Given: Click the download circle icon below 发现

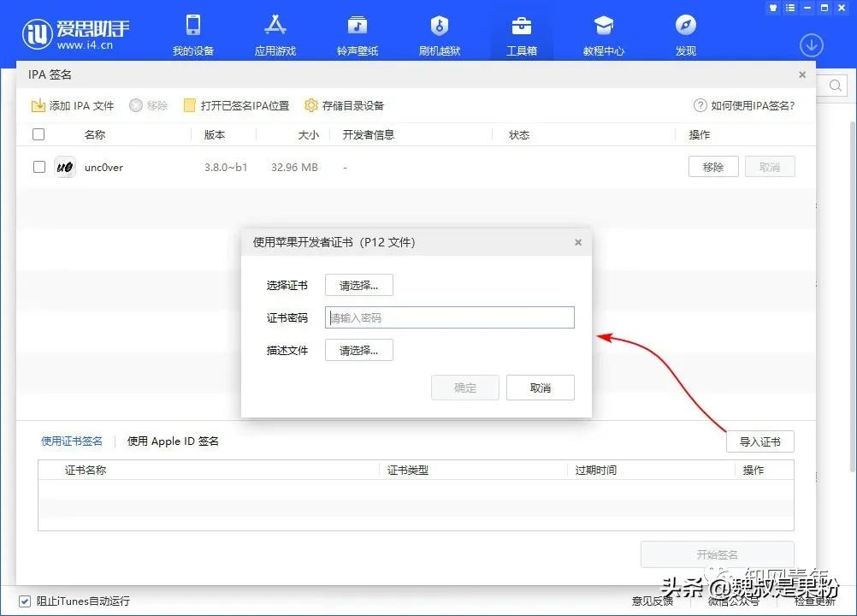Looking at the screenshot, I should (x=811, y=44).
